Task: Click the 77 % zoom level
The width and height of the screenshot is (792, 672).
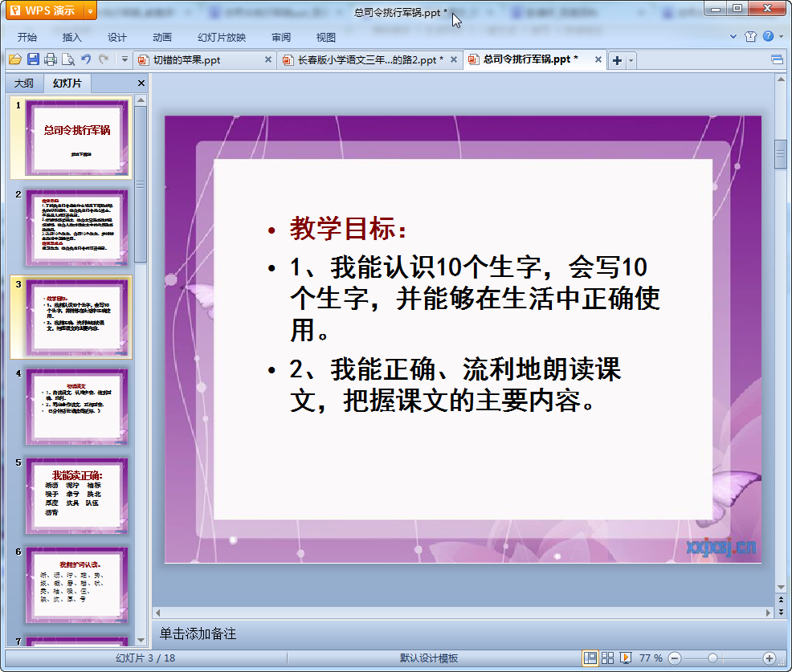Action: [651, 658]
